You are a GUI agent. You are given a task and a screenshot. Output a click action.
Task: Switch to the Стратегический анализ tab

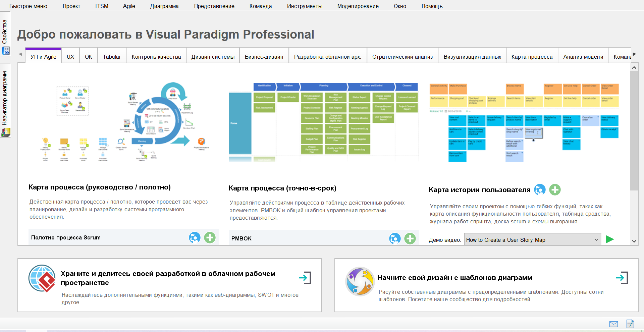click(x=402, y=56)
